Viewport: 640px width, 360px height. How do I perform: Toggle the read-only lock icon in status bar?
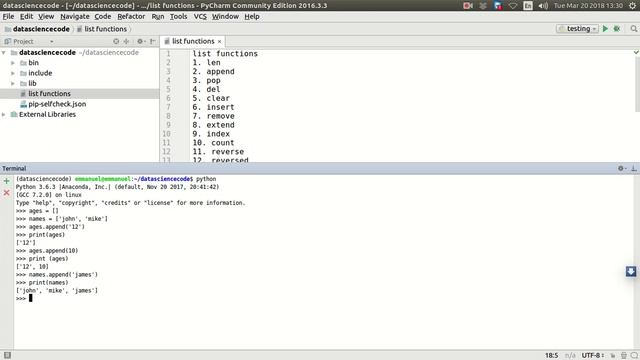[x=613, y=356]
